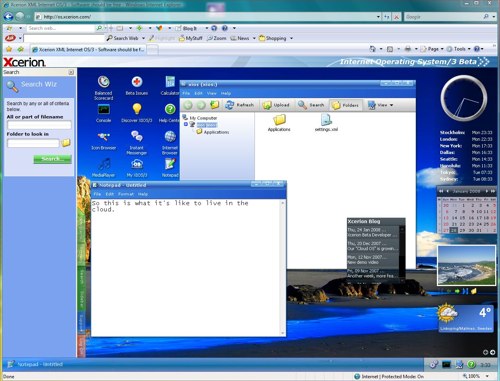The width and height of the screenshot is (500, 381).
Task: Open the Balanced Scorecard desktop icon
Action: click(104, 87)
